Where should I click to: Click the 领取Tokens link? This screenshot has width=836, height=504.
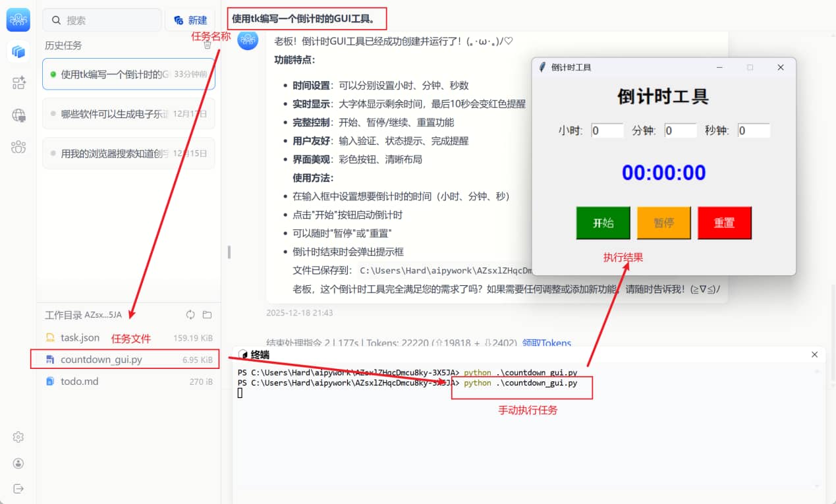[x=547, y=343]
